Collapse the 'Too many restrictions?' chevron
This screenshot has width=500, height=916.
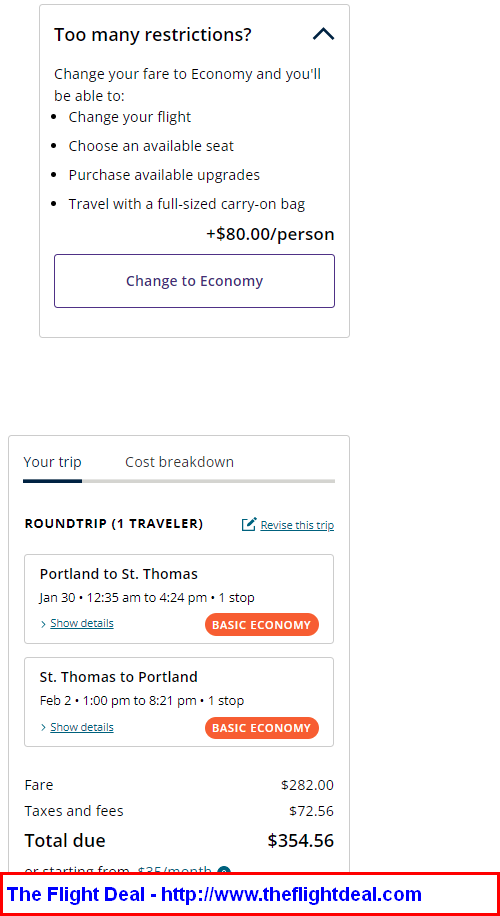(324, 34)
